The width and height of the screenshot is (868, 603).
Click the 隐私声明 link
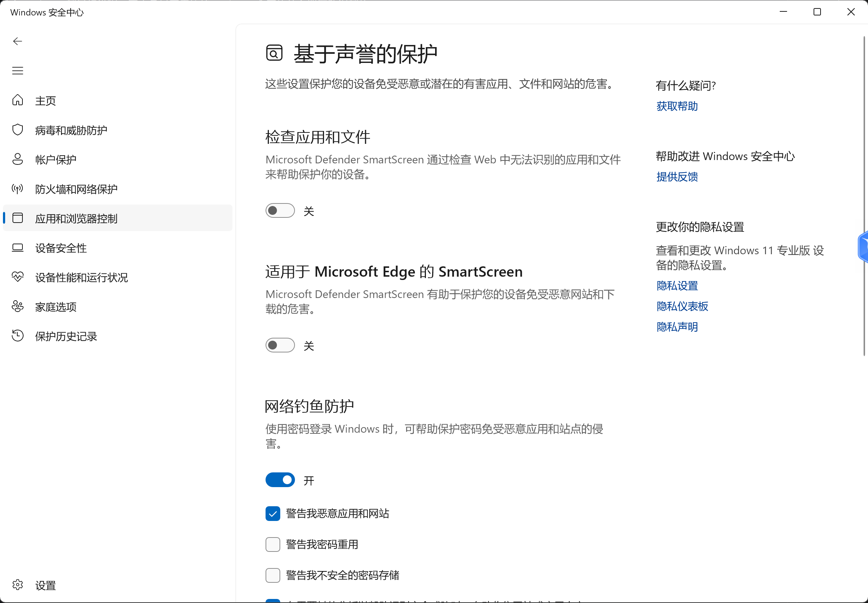click(x=677, y=327)
